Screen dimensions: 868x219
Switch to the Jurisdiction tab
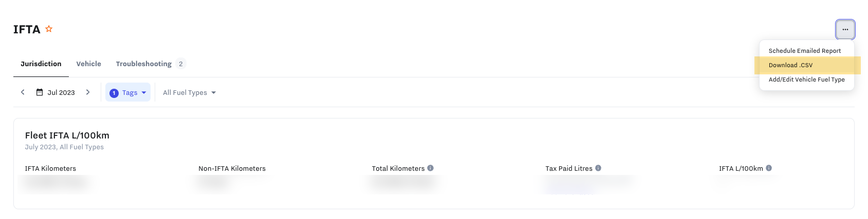tap(41, 64)
